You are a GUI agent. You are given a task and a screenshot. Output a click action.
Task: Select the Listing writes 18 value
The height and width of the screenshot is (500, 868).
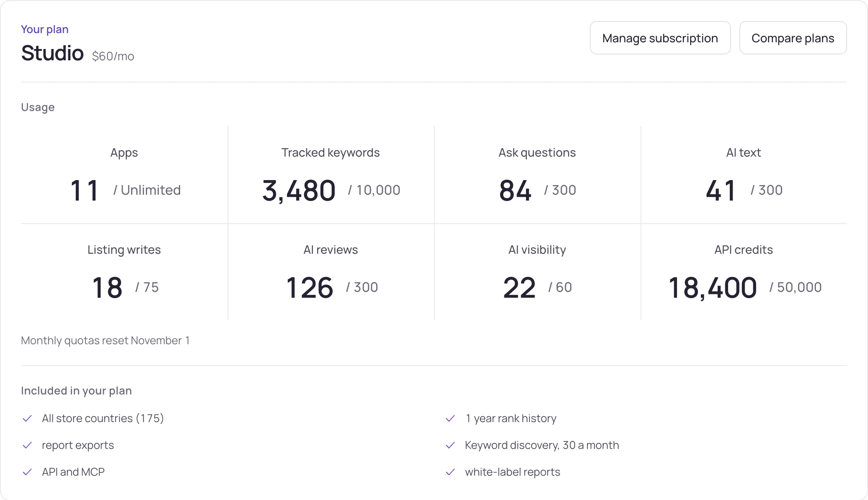click(107, 288)
